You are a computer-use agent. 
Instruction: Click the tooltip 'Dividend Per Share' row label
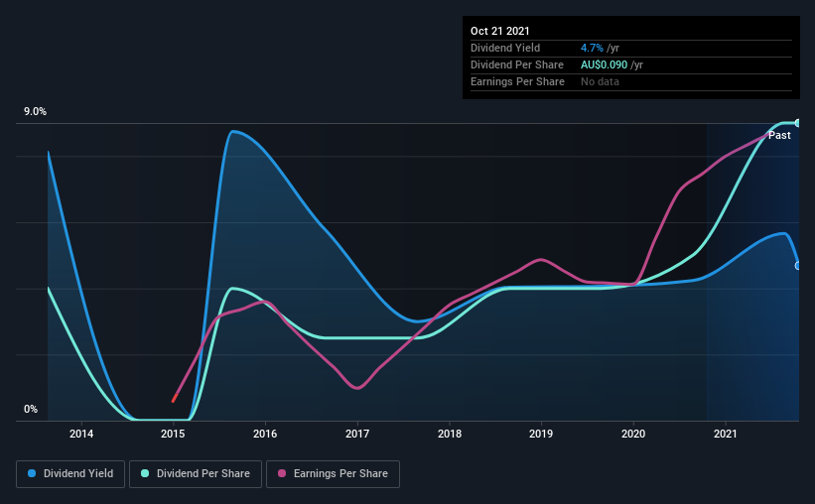[516, 64]
